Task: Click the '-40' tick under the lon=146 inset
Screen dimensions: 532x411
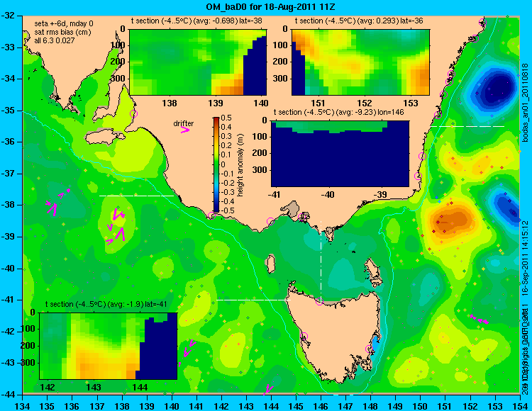Action: [328, 194]
